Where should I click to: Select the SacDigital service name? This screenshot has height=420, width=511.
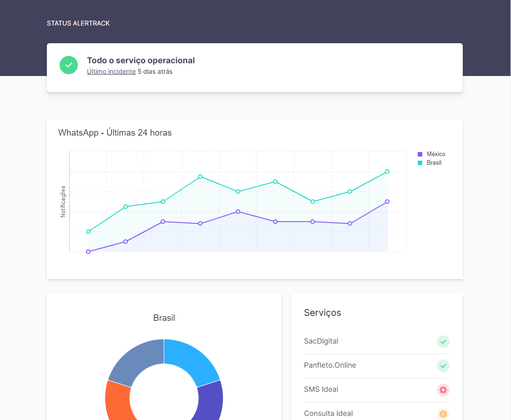click(321, 341)
